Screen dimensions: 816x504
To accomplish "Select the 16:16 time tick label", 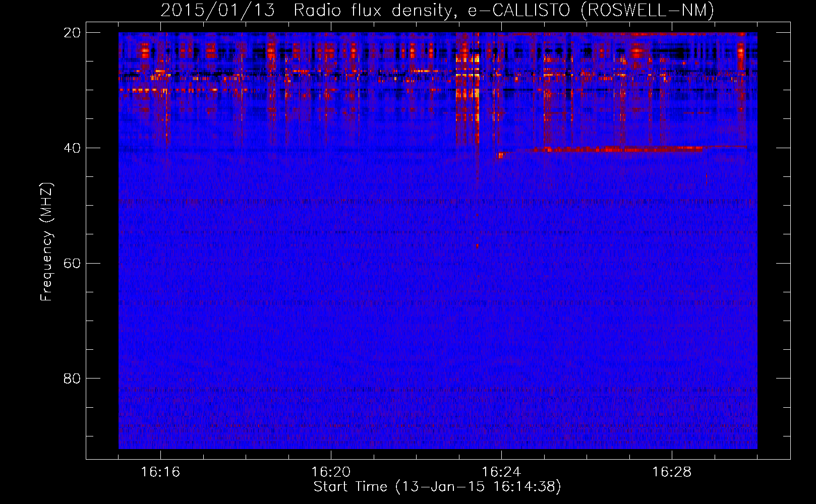I will (160, 472).
